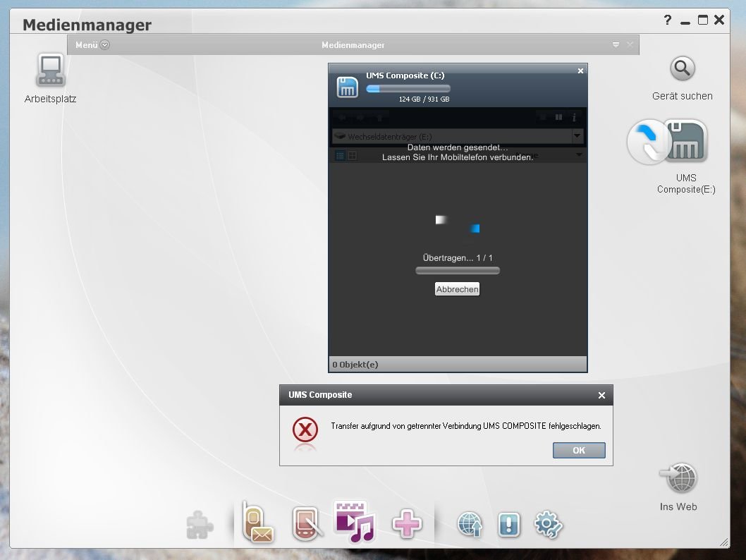Open the Arbeitsplatz computer icon
The width and height of the screenshot is (746, 560).
click(x=51, y=70)
